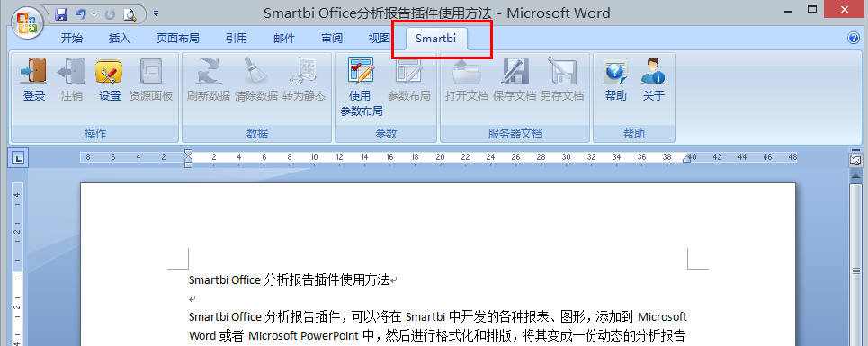Open the 资源面板 resource panel
868x346 pixels.
point(151,80)
